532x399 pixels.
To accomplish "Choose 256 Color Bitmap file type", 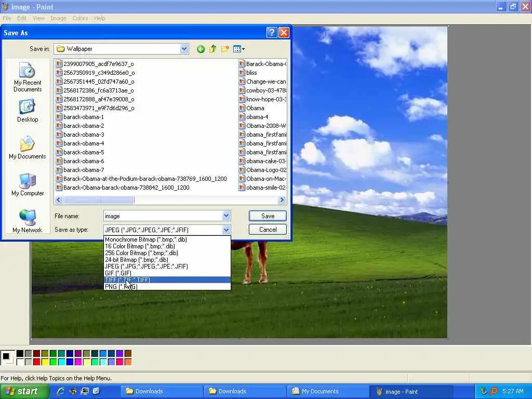I will [167, 253].
